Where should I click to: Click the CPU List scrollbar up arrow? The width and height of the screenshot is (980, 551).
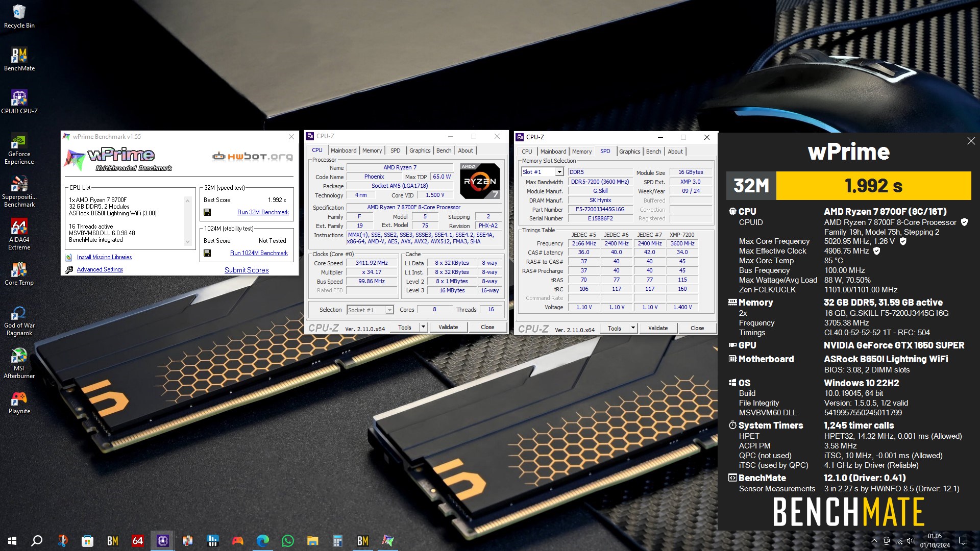pos(187,201)
